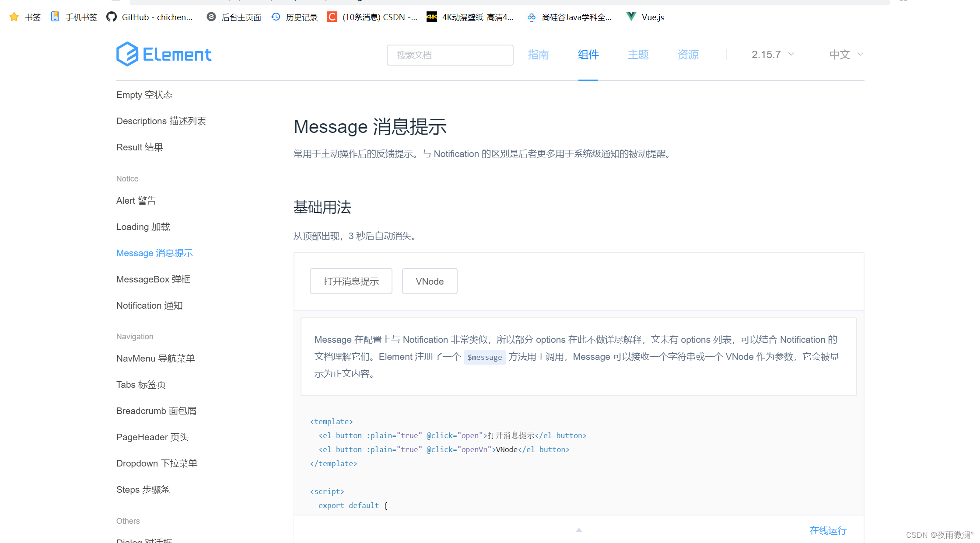Screen dimensions: 980x543
Task: Open MessageBox 弹框 in the sidebar
Action: (153, 279)
